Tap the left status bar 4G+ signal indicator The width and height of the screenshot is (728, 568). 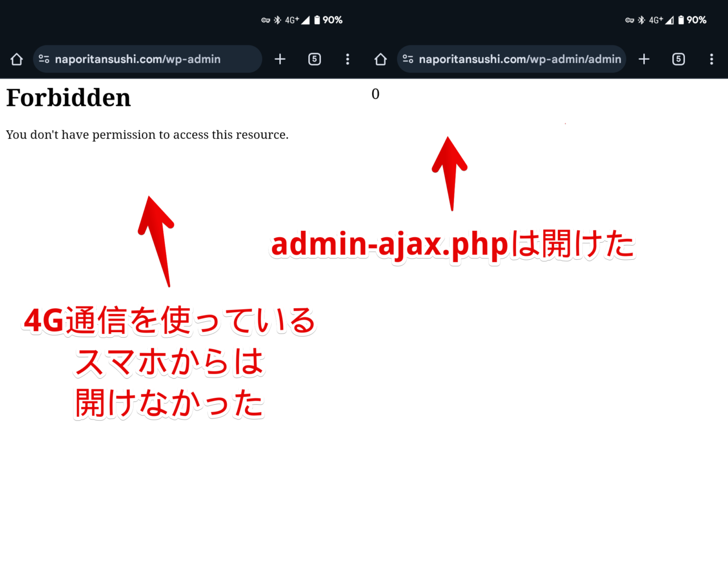(x=297, y=20)
